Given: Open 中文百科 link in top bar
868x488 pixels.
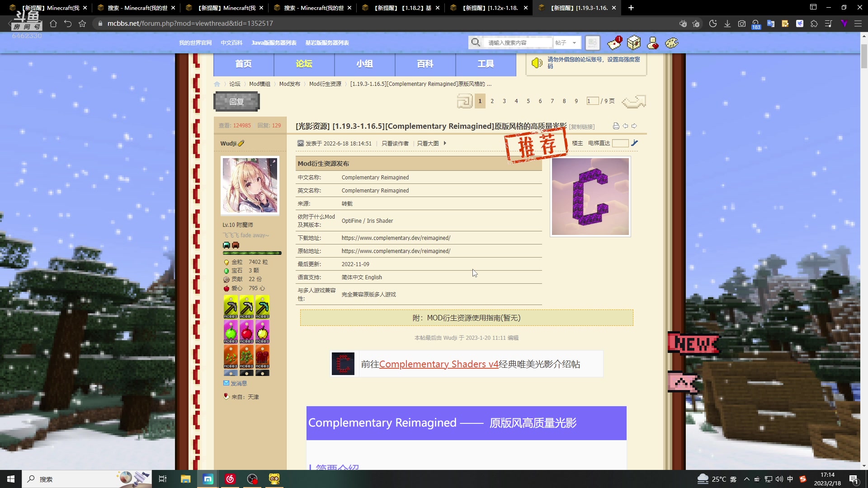Looking at the screenshot, I should point(231,43).
